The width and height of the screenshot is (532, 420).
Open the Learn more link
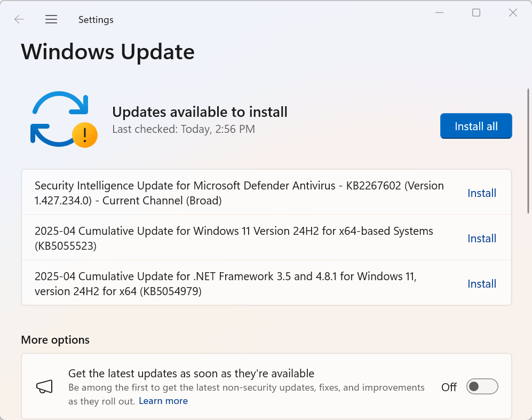(x=163, y=401)
